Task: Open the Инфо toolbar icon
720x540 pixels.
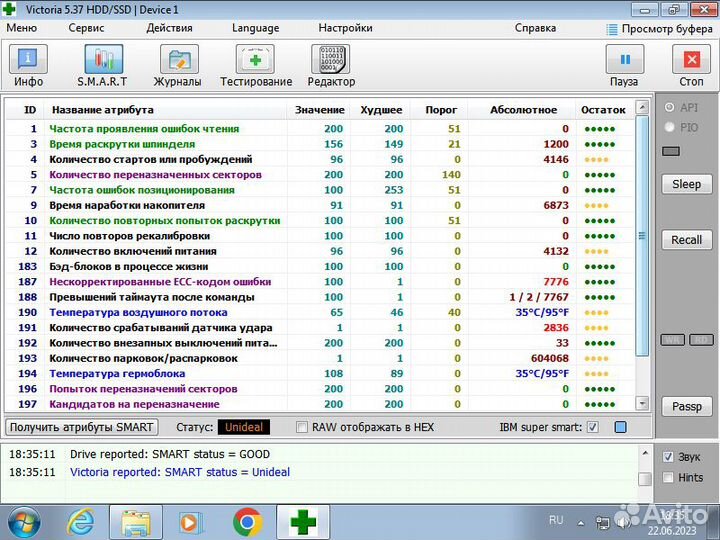Action: [28, 60]
